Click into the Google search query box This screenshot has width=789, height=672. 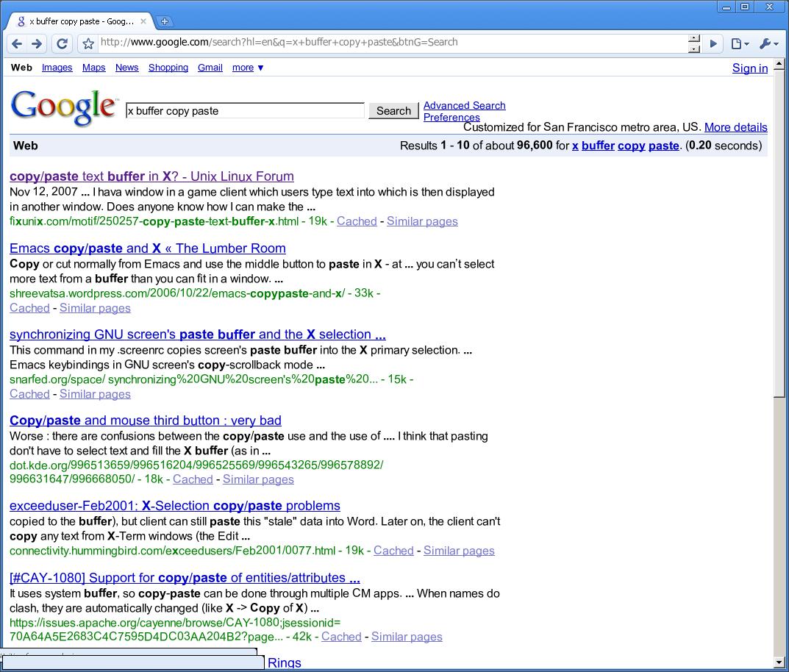tap(245, 111)
